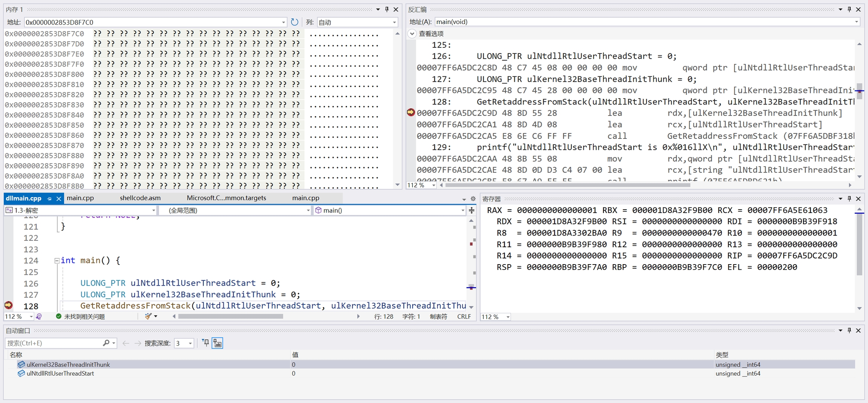The image size is (868, 403).
Task: Click the breakpoint marker on line 128
Action: point(8,305)
